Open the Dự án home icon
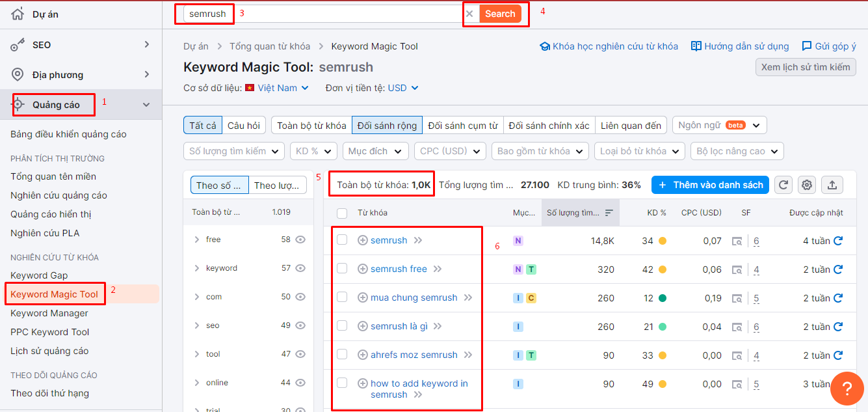This screenshot has height=412, width=868. 18,14
